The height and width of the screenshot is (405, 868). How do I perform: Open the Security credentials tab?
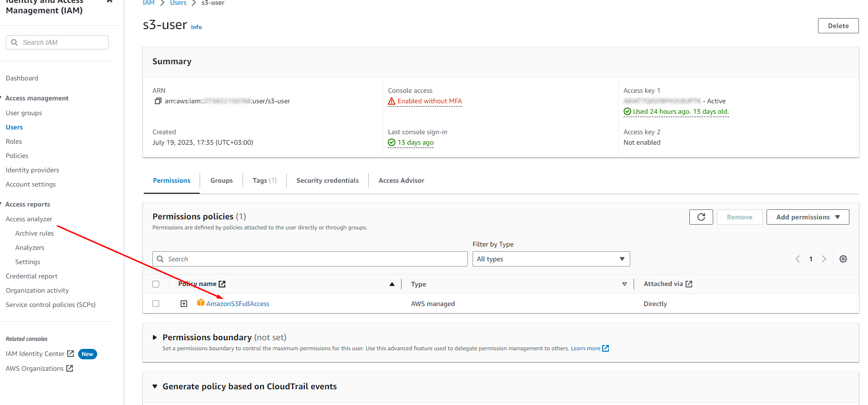(x=327, y=180)
